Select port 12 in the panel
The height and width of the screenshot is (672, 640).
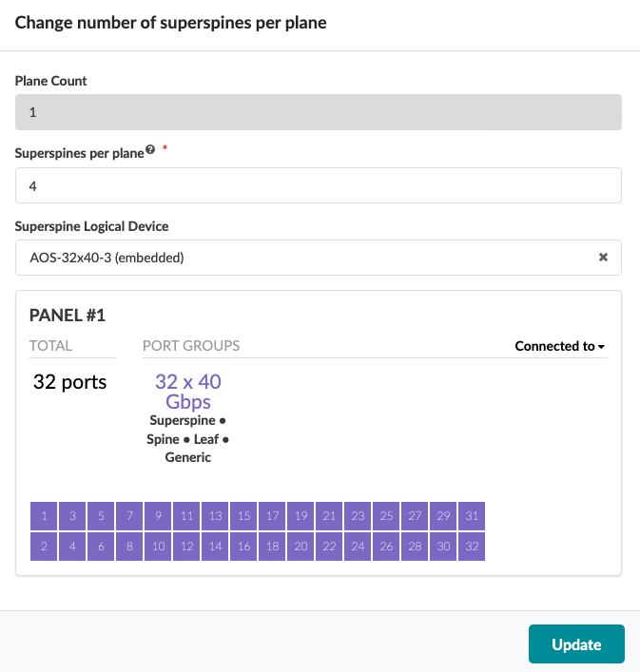pyautogui.click(x=186, y=547)
